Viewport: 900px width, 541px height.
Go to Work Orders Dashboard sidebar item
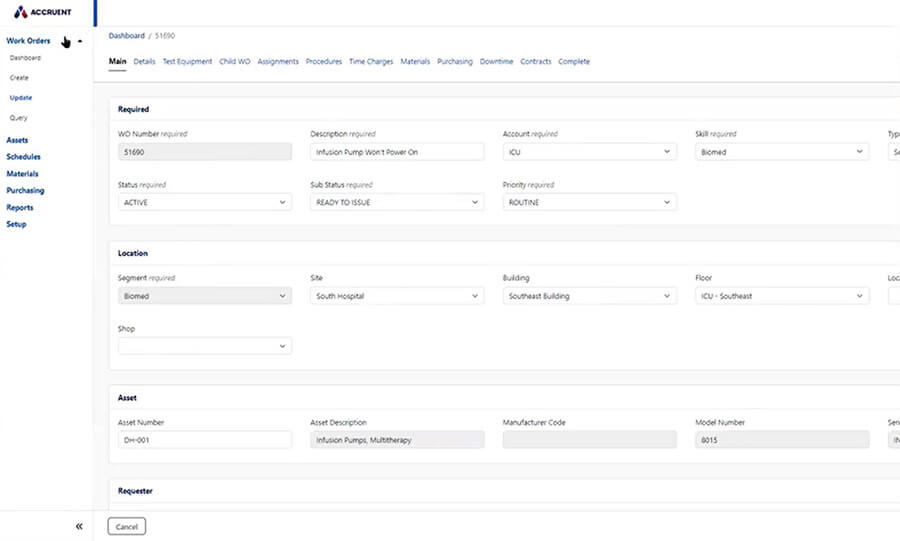[x=25, y=58]
